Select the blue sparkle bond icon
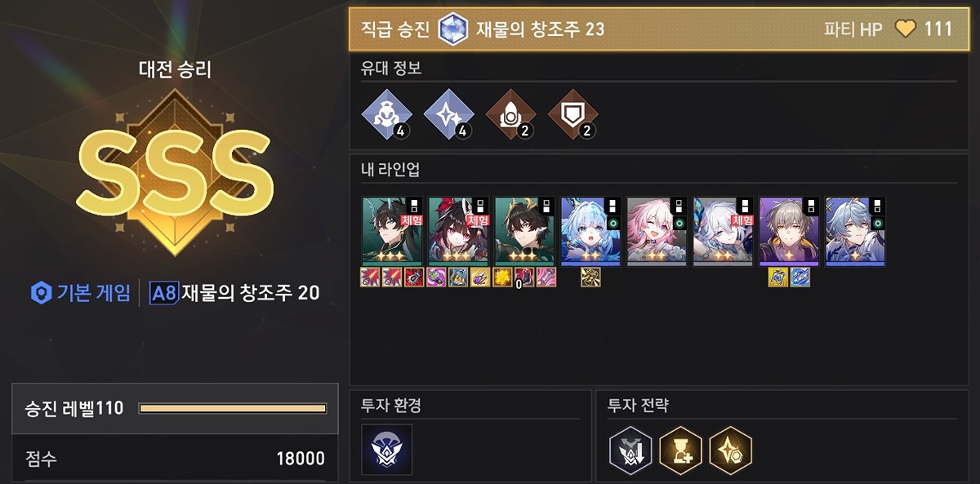This screenshot has height=484, width=980. click(x=447, y=118)
